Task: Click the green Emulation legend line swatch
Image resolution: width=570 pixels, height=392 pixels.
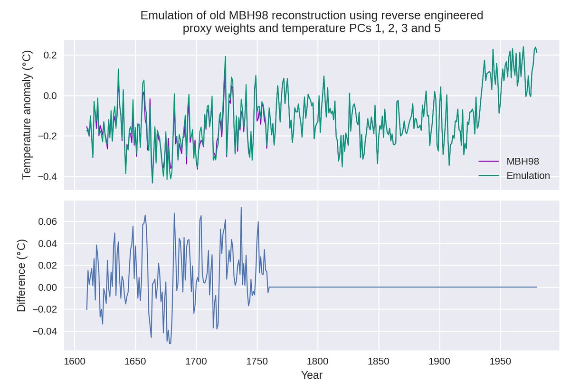Action: 489,176
